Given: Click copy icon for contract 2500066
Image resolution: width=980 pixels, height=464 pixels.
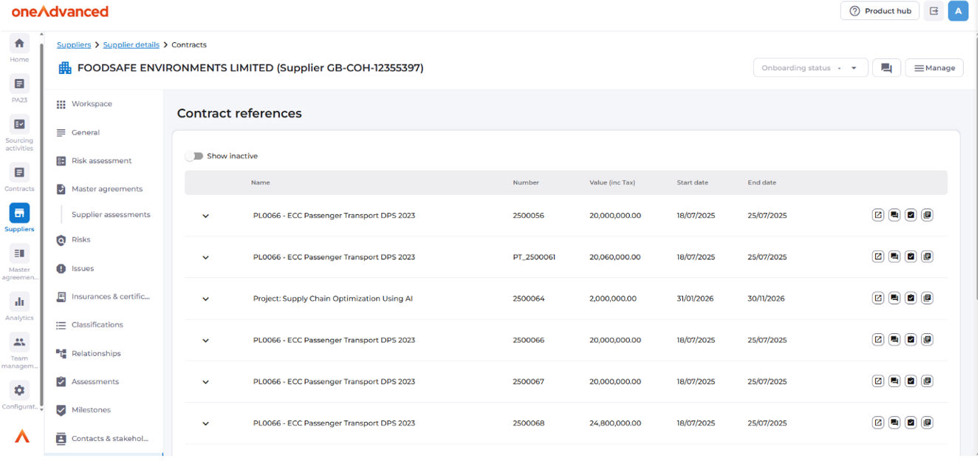Looking at the screenshot, I should click(x=928, y=340).
